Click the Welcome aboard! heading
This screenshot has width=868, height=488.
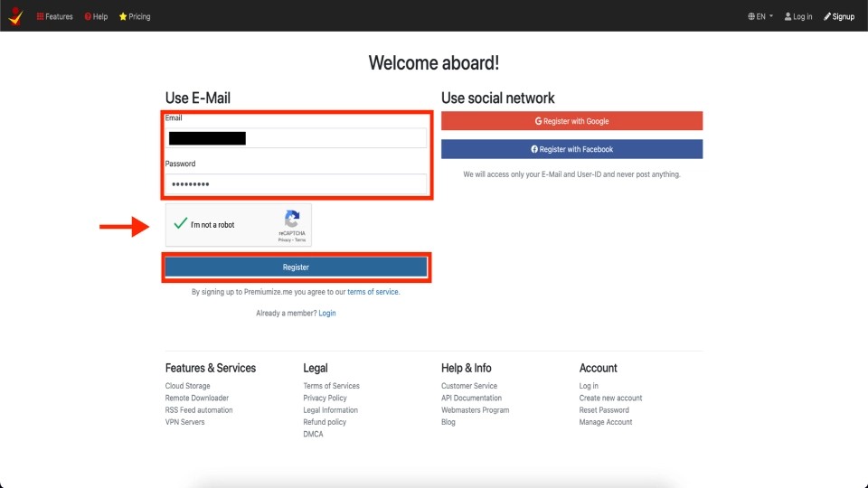434,62
